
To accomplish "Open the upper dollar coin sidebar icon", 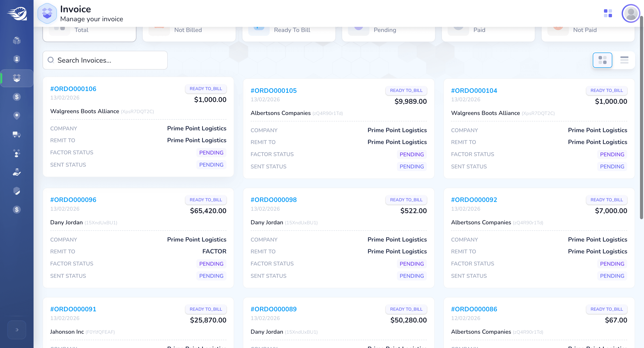I will 17,97.
